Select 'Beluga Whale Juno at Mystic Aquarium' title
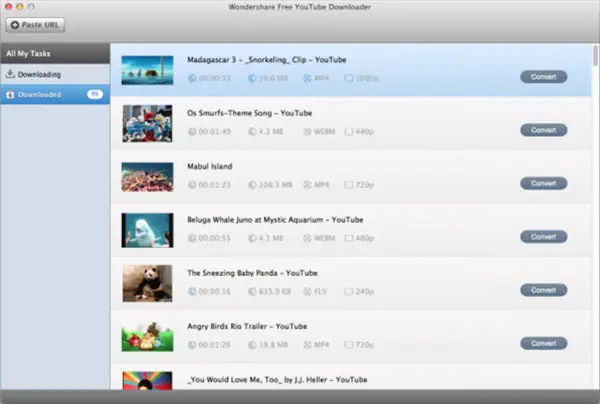600x404 pixels. pos(255,220)
